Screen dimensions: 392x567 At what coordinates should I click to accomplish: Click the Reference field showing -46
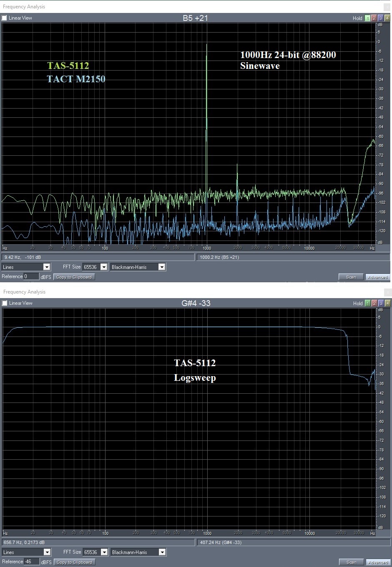tap(32, 562)
